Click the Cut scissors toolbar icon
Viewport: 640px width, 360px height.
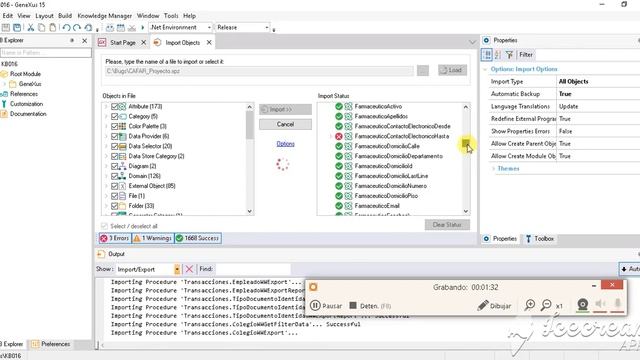pos(31,28)
